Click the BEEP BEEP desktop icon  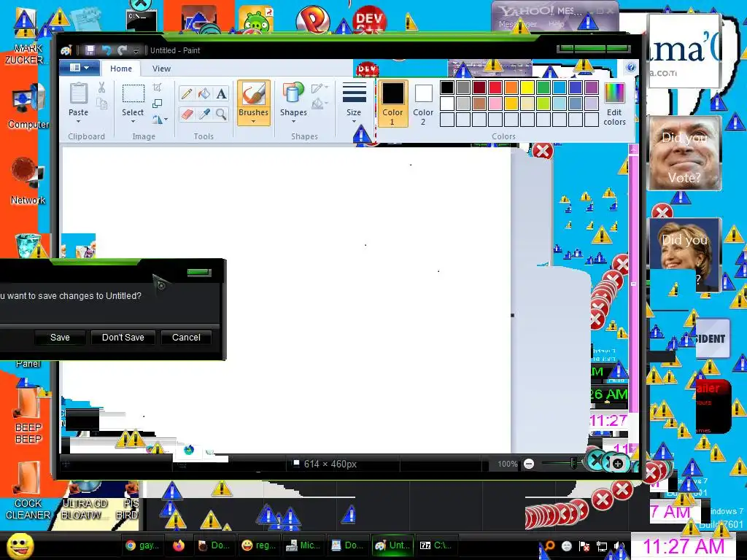28,414
